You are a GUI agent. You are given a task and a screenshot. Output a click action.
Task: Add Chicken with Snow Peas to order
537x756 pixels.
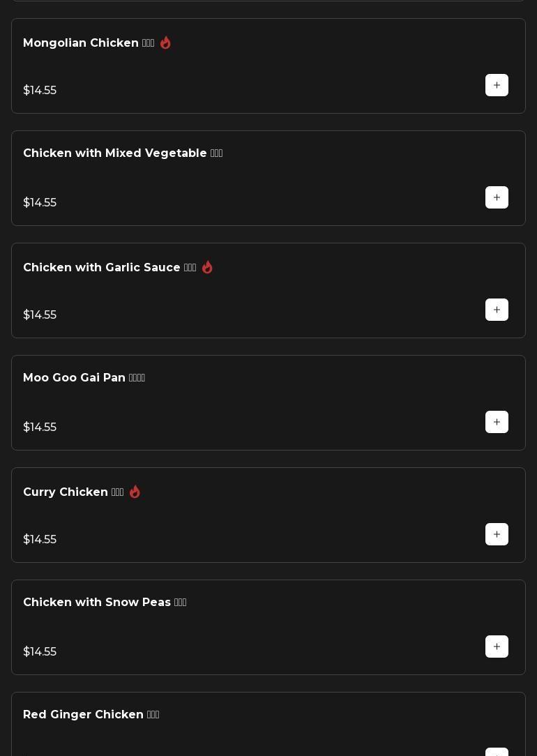pos(497,647)
